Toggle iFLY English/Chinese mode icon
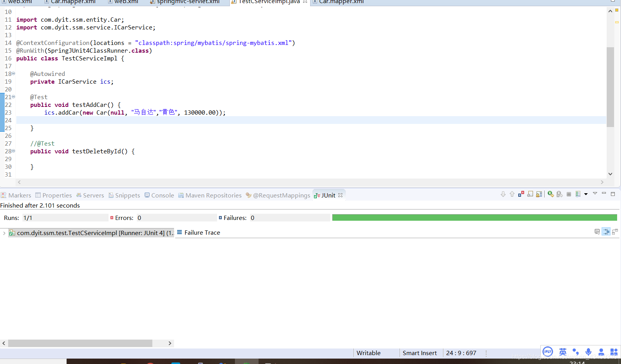The width and height of the screenshot is (621, 364). tap(563, 352)
